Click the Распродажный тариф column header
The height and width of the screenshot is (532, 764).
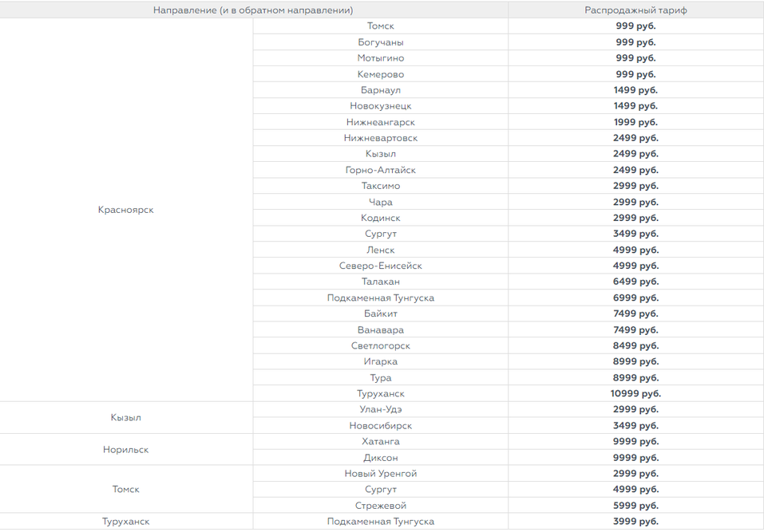click(635, 10)
